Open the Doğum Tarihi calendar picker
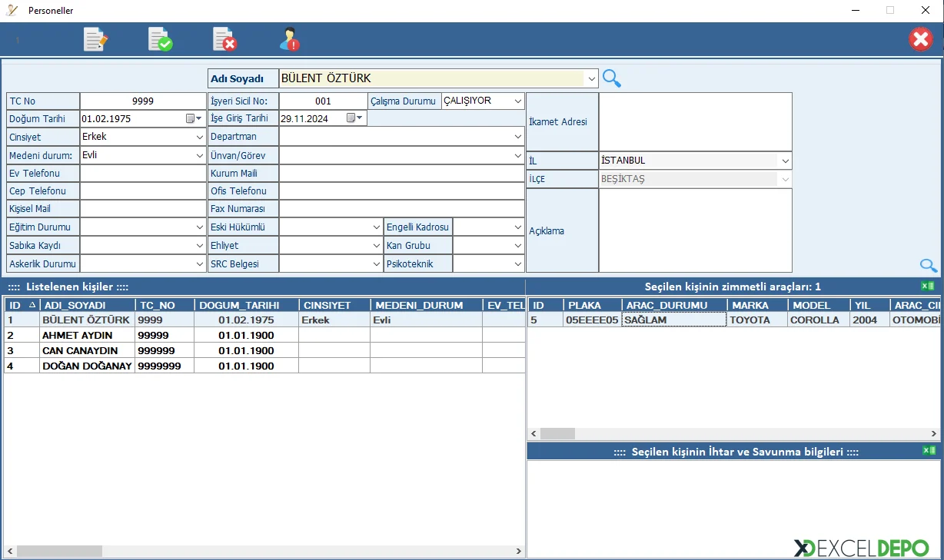 (x=193, y=118)
